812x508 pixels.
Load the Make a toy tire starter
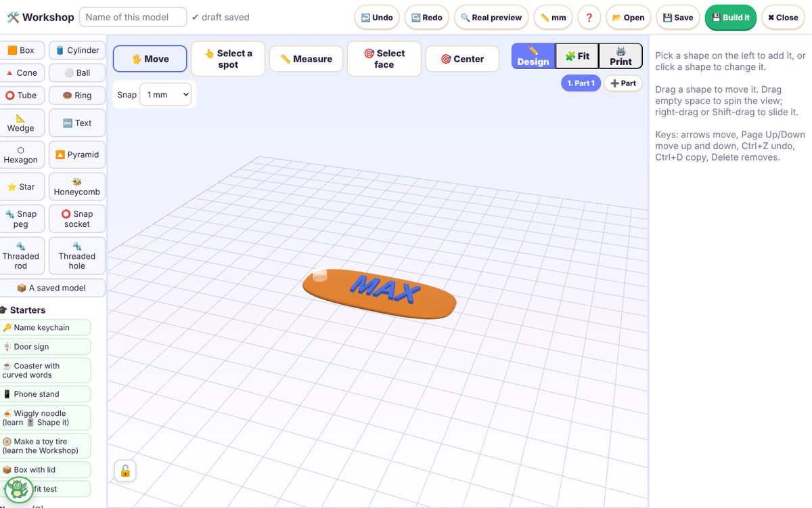[x=45, y=446]
